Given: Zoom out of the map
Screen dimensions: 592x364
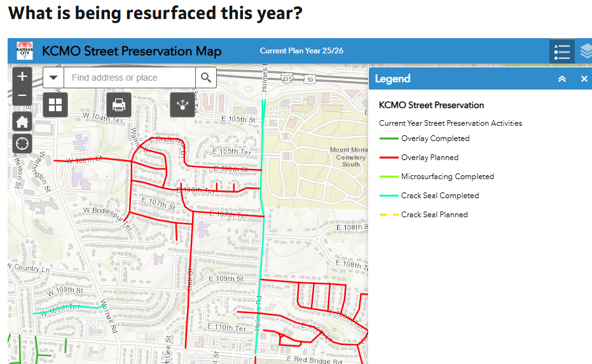Looking at the screenshot, I should point(22,96).
